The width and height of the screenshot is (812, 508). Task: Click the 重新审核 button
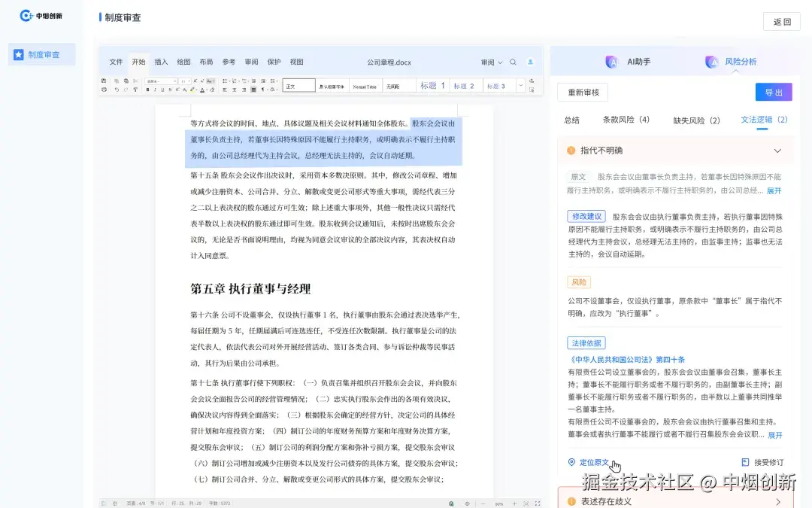point(583,92)
